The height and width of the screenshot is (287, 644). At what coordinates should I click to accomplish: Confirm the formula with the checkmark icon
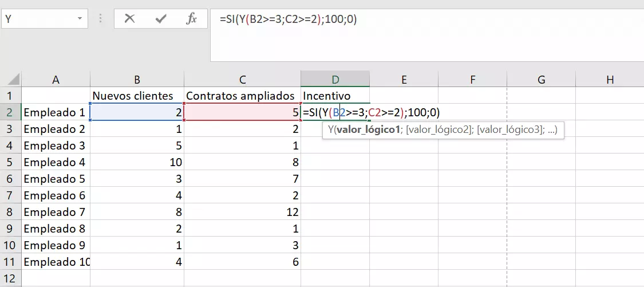(161, 19)
